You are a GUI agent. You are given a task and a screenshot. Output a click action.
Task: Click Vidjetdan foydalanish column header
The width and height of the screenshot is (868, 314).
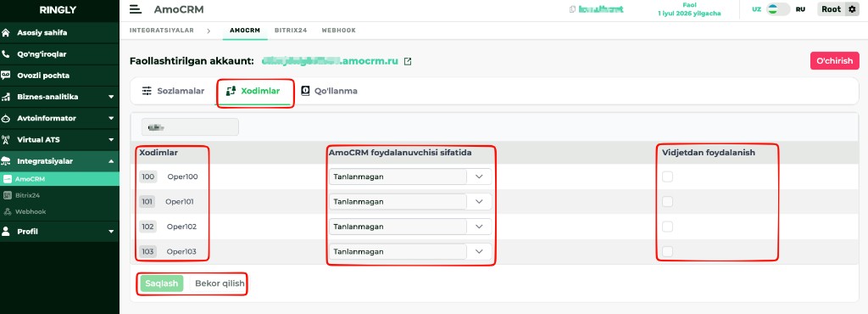709,153
